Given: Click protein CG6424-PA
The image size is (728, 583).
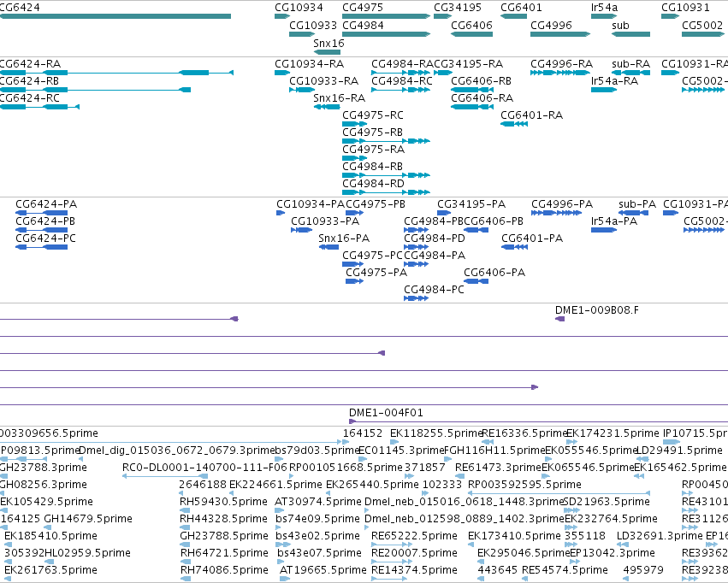Looking at the screenshot, I should [x=41, y=213].
